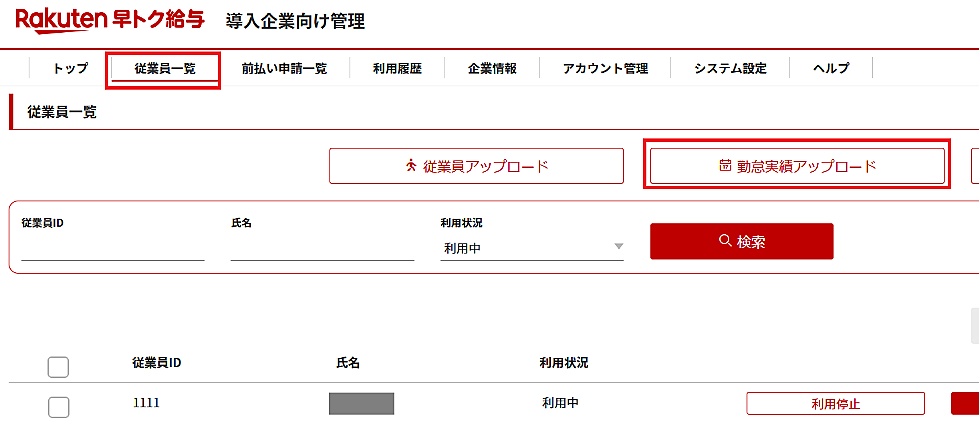Open the 前払い申請一覧 tab

(283, 68)
